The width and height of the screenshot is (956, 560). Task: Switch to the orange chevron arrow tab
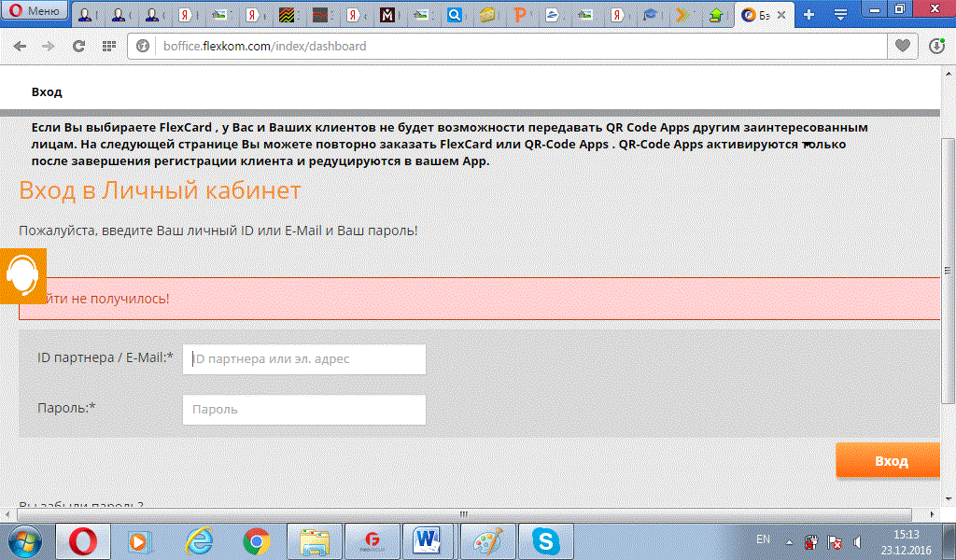tap(682, 15)
